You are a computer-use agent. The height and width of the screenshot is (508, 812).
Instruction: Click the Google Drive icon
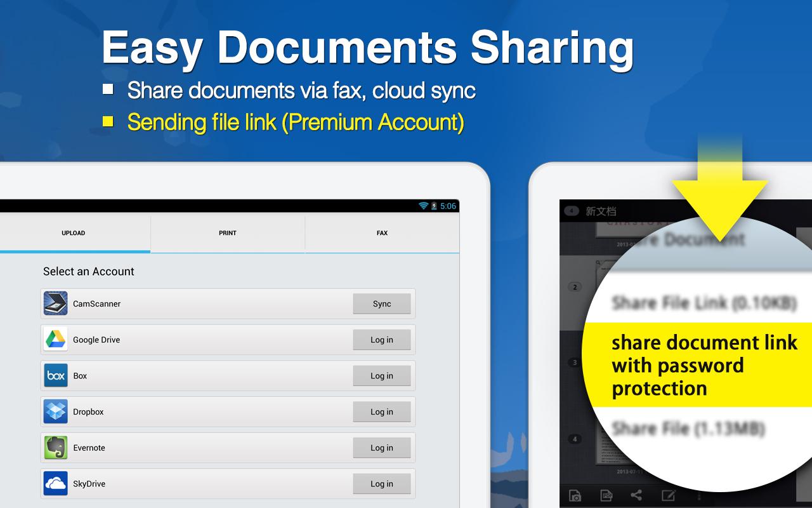(x=56, y=340)
